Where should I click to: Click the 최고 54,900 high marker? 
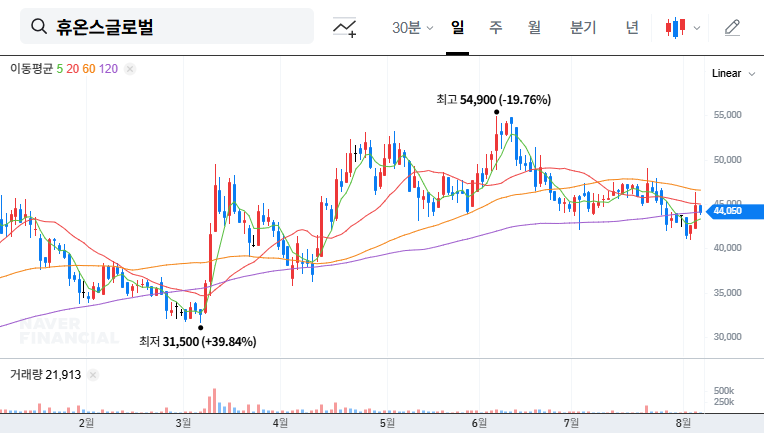493,100
